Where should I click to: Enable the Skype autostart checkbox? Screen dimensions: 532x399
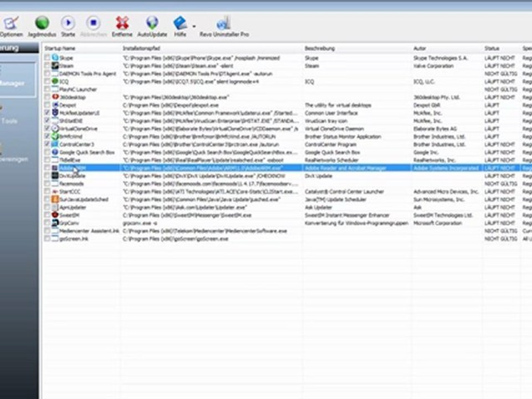(x=47, y=58)
